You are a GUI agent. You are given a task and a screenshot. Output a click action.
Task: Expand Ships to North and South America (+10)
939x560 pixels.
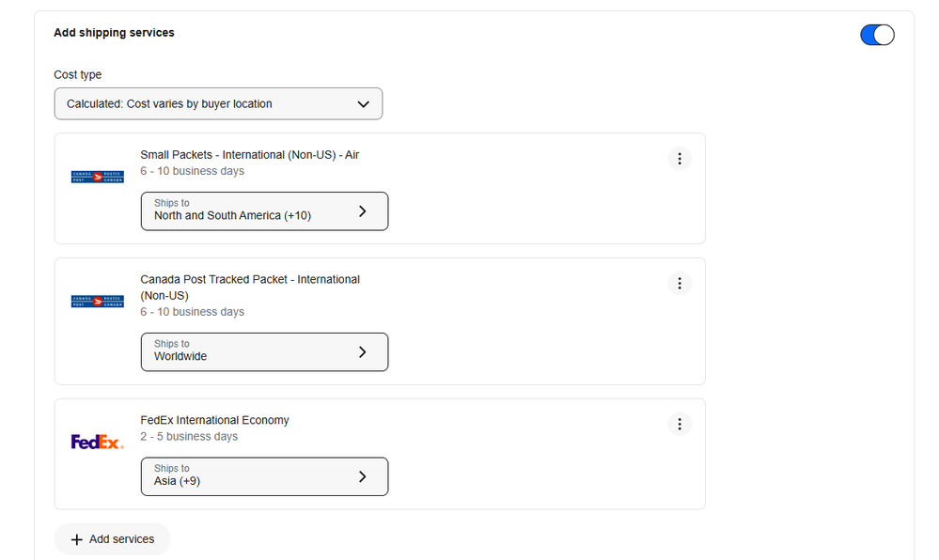click(x=264, y=211)
